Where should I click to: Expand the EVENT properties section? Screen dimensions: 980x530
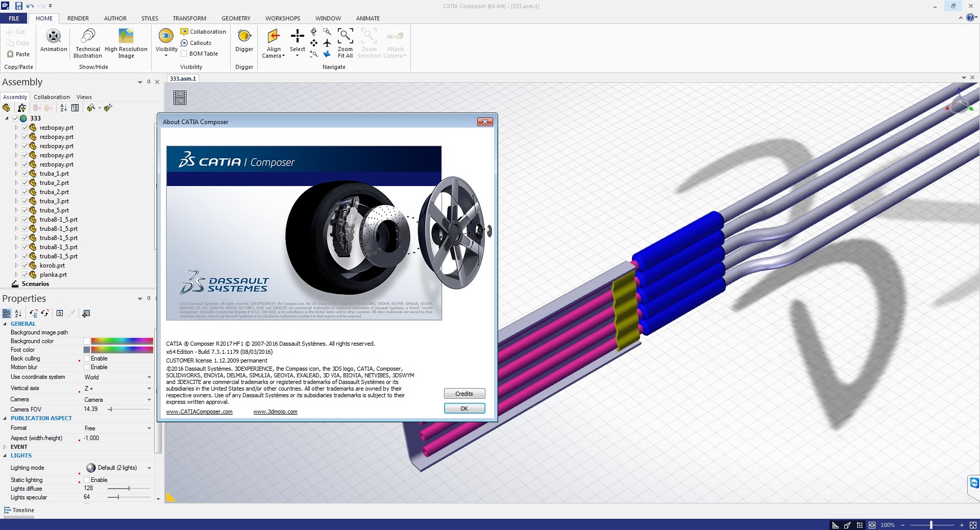click(5, 447)
